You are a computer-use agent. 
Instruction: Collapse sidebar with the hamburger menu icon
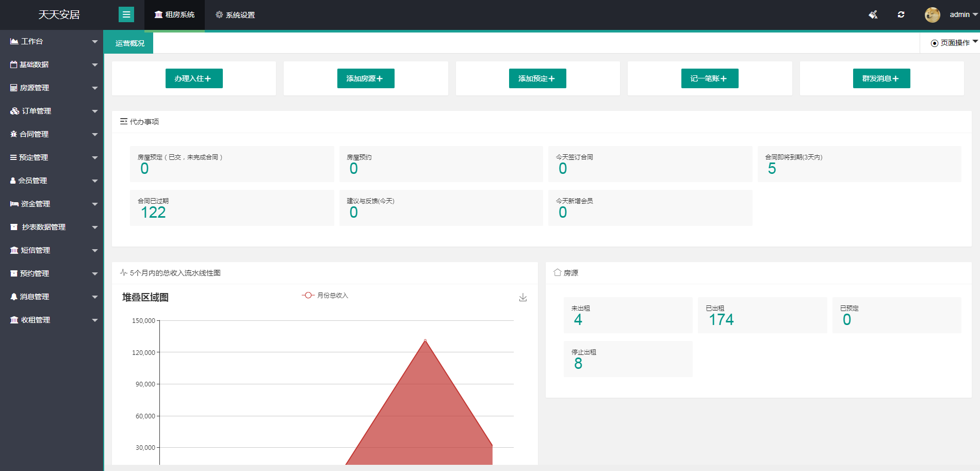click(126, 14)
